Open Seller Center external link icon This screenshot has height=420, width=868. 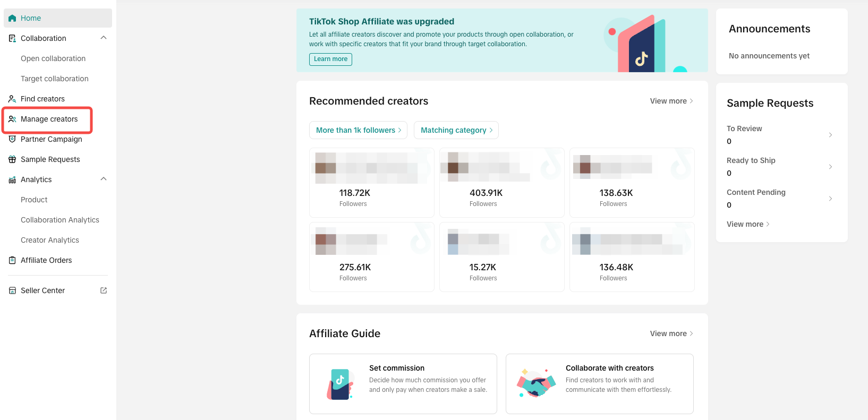click(x=104, y=290)
